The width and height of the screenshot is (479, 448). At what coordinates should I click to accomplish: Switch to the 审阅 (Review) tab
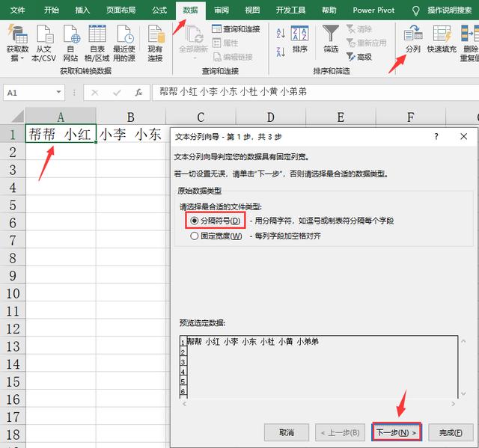[222, 10]
